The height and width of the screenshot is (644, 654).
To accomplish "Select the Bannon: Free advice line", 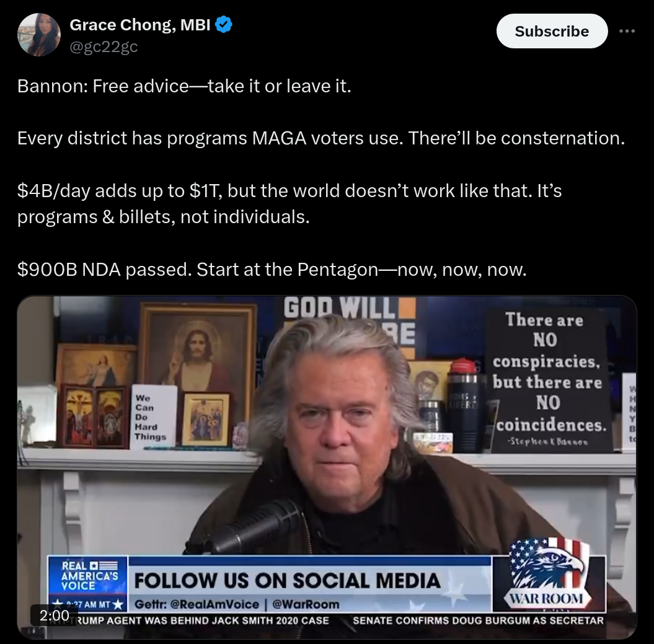I will [184, 86].
